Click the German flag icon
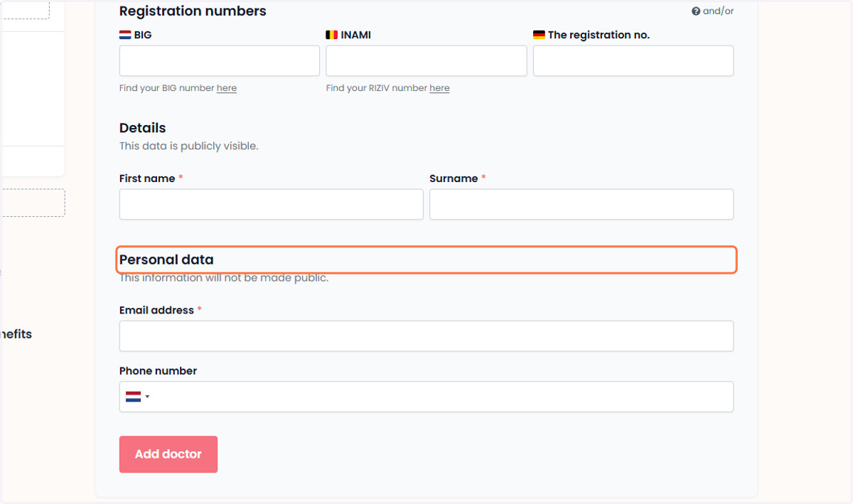Screen dimensions: 853x504 [539, 35]
